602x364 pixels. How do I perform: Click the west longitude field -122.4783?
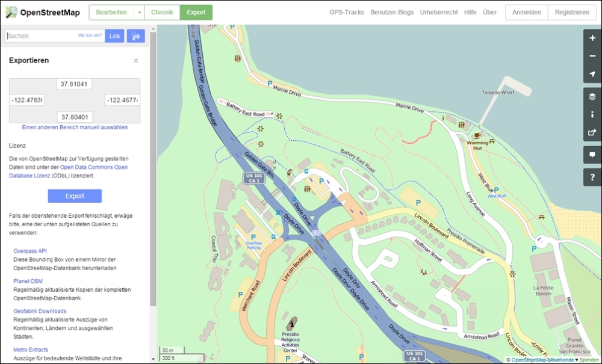point(27,100)
